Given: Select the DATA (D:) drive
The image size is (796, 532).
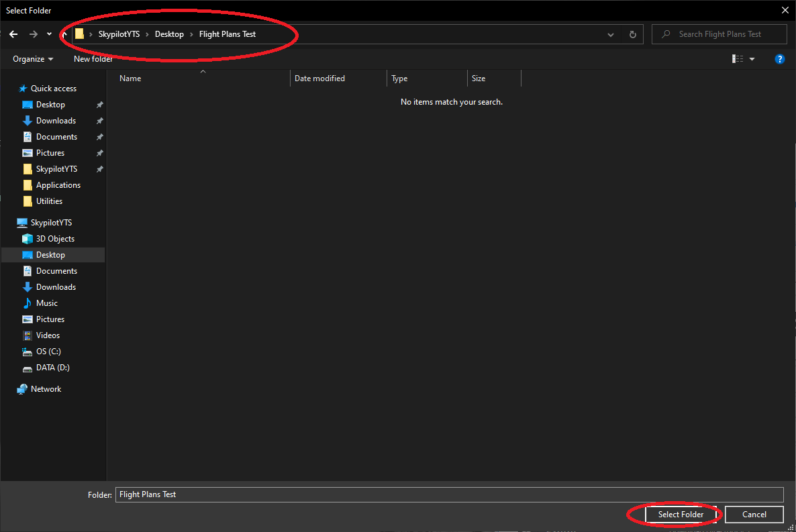Looking at the screenshot, I should tap(52, 368).
